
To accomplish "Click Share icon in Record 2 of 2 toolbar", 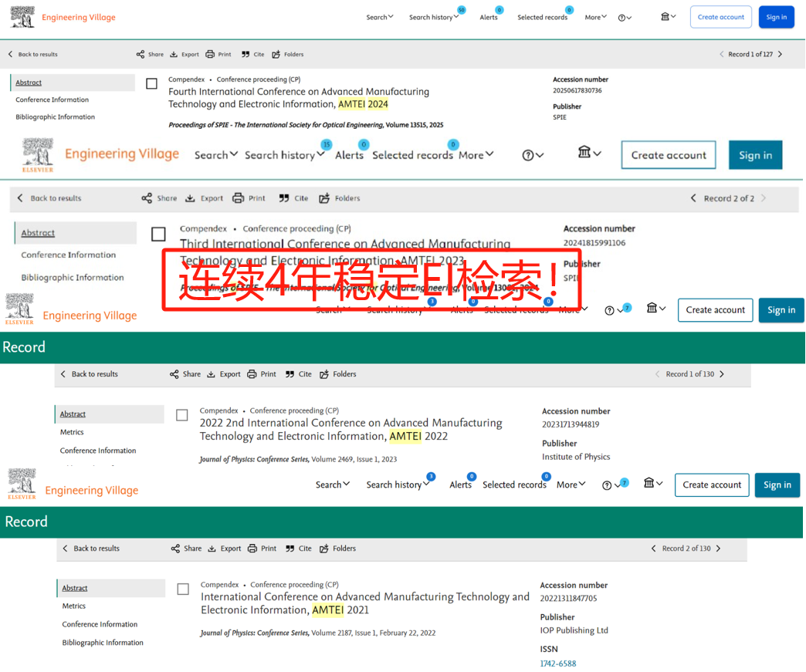I will [x=147, y=198].
